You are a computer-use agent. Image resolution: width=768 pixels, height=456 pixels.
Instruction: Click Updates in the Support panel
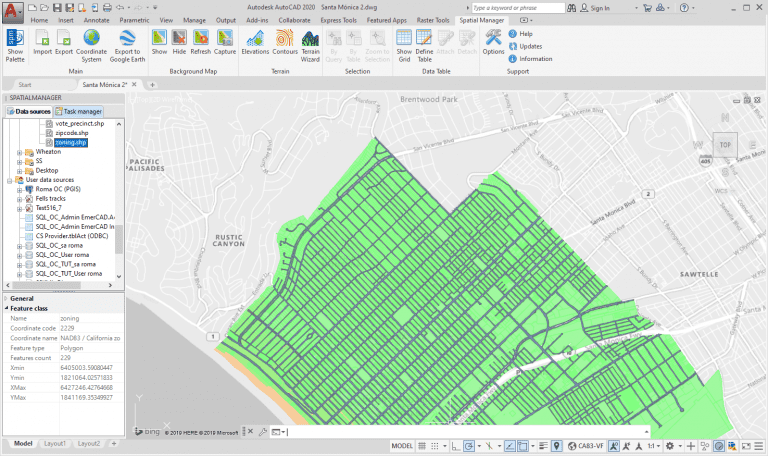coord(525,46)
